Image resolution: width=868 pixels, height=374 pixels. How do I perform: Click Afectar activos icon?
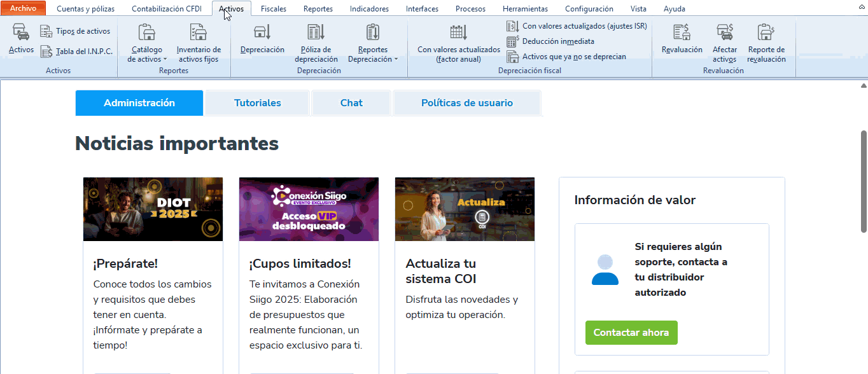[724, 33]
